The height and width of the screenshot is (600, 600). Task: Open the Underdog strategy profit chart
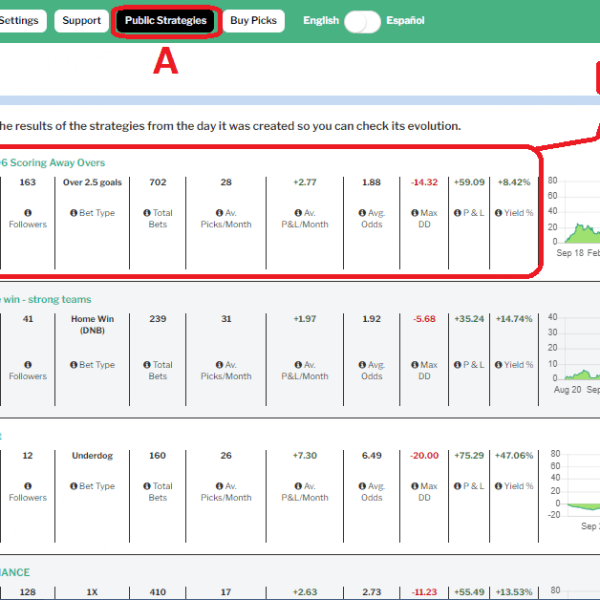click(x=573, y=490)
